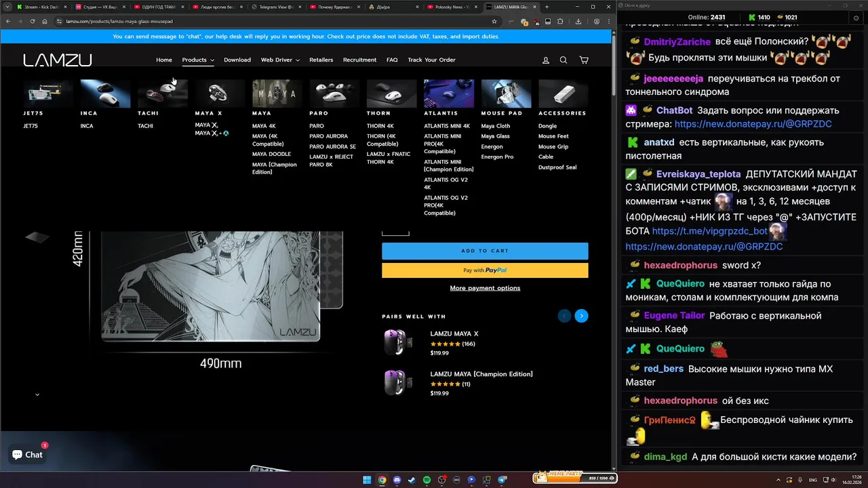
Task: Select the mousepad side-view thumbnail
Action: (37, 237)
